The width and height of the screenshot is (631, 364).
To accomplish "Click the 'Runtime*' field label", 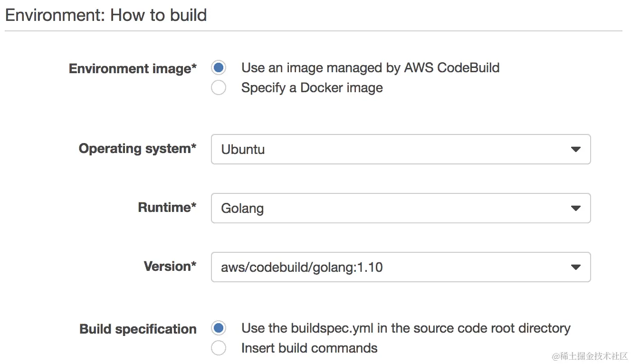I will point(167,208).
